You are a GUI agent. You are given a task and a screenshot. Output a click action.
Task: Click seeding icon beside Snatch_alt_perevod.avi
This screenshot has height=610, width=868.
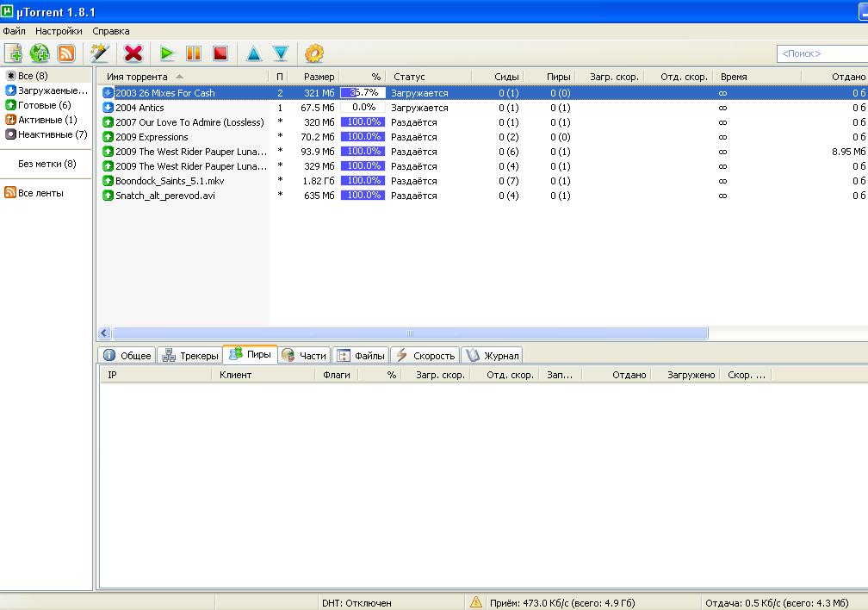[108, 196]
